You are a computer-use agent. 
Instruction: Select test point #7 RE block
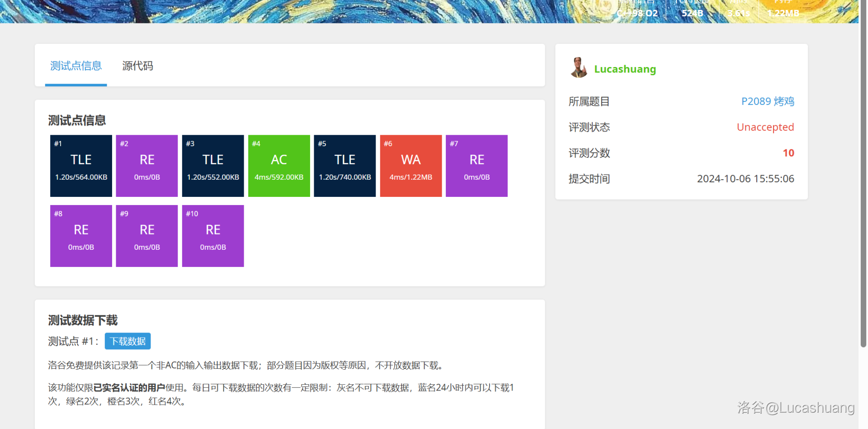(476, 166)
